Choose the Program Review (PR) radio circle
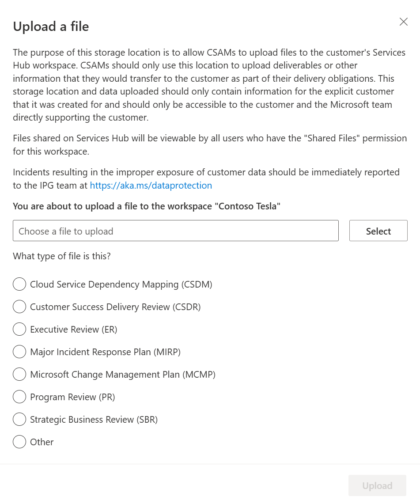Image resolution: width=420 pixels, height=504 pixels. 19,397
